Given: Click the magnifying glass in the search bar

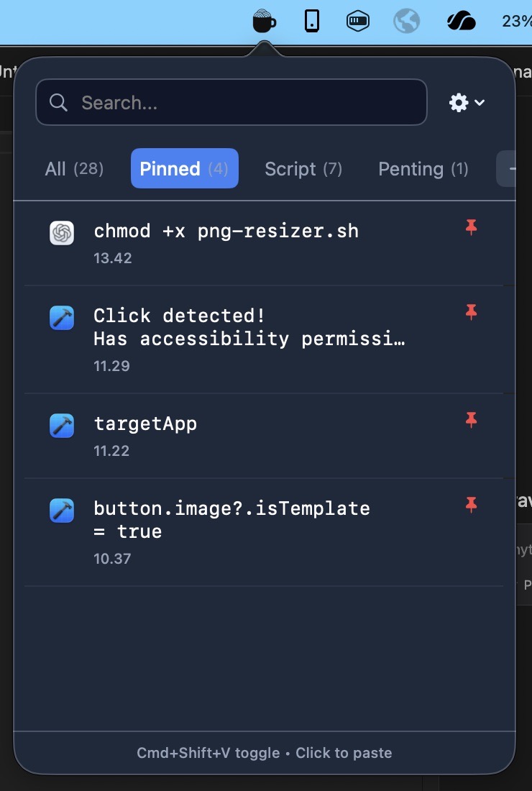Looking at the screenshot, I should click(x=58, y=103).
